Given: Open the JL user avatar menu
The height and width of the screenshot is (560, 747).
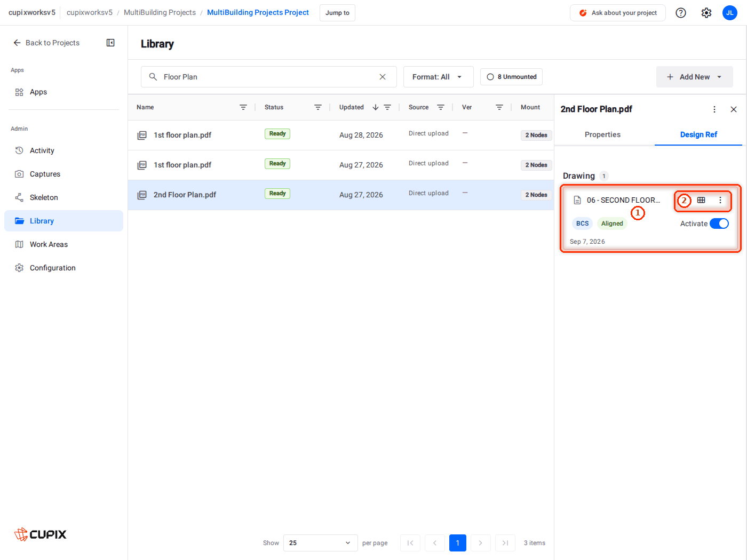Looking at the screenshot, I should click(x=730, y=13).
